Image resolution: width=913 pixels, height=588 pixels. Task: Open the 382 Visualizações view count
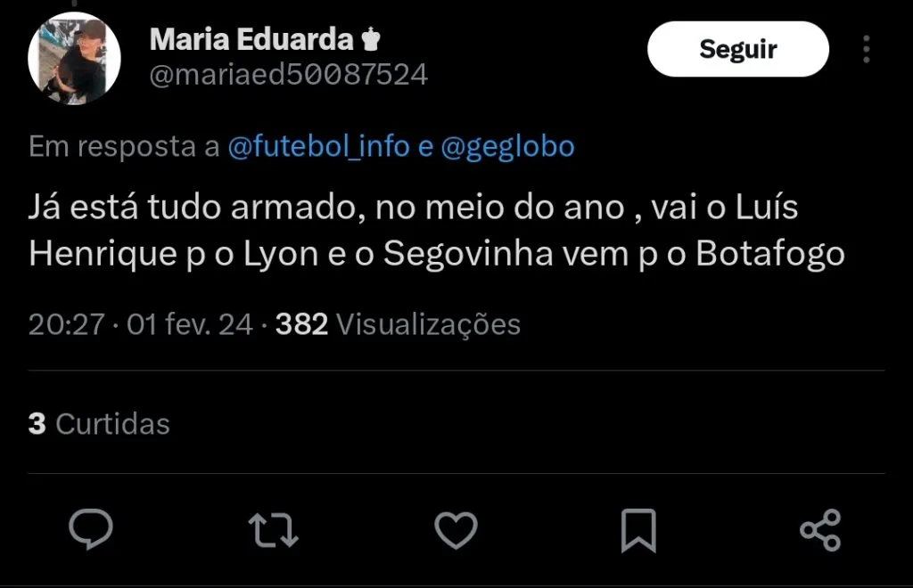[x=398, y=325]
